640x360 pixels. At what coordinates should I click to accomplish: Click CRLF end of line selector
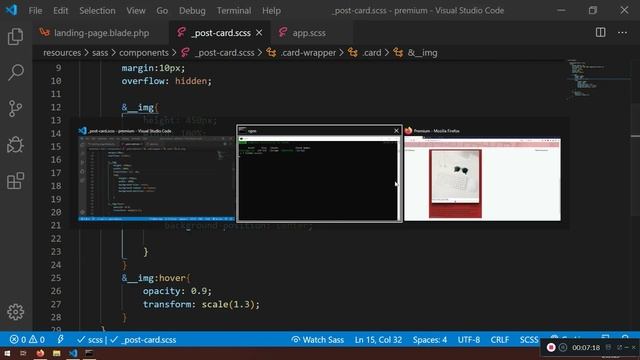pyautogui.click(x=500, y=340)
